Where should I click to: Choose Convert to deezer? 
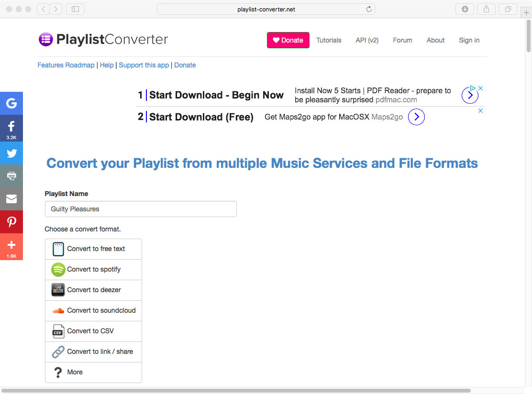click(93, 290)
